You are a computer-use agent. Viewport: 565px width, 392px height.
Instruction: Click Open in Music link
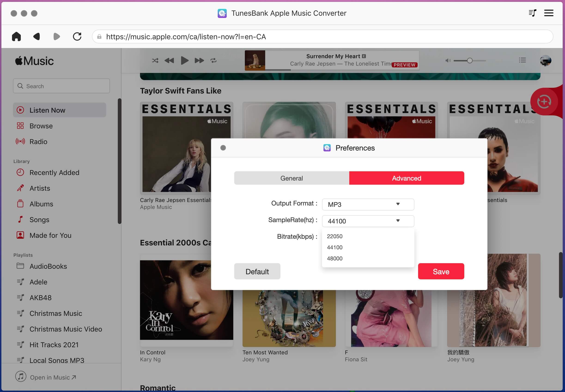coord(46,377)
